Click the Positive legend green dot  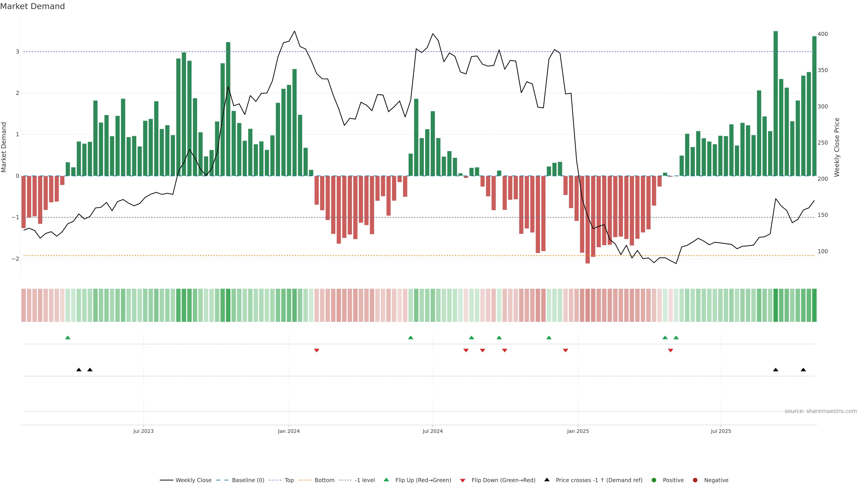coord(654,480)
